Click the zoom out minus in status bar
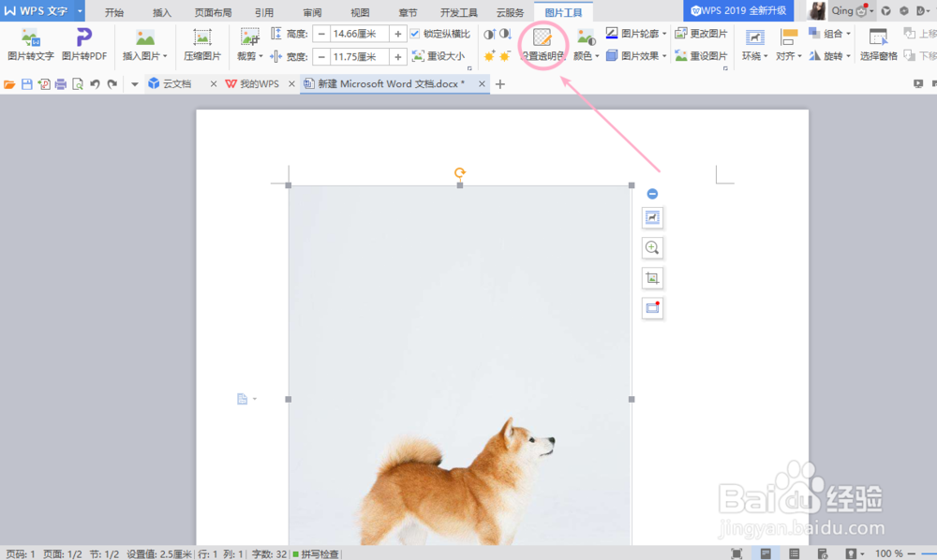Viewport: 937px width, 560px height. coord(912,553)
